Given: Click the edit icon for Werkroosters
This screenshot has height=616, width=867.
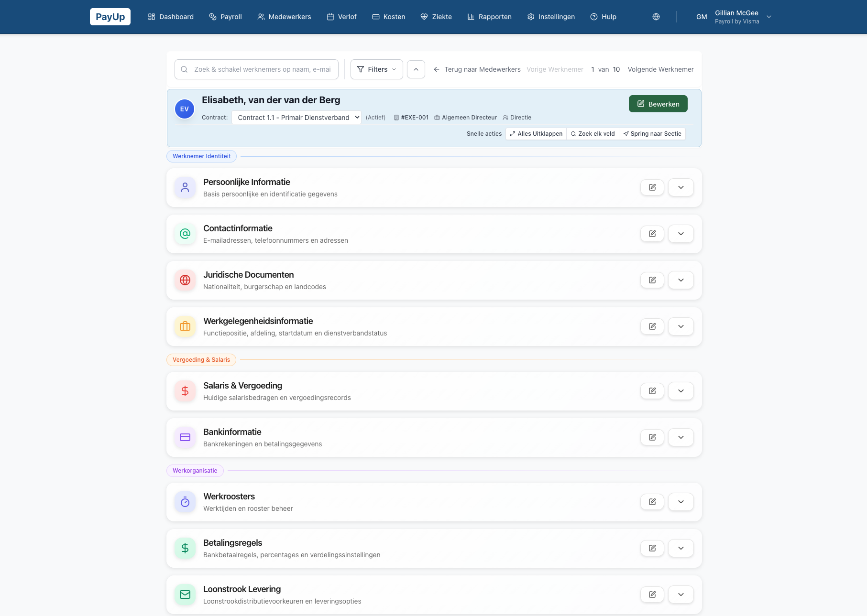Looking at the screenshot, I should pyautogui.click(x=652, y=502).
